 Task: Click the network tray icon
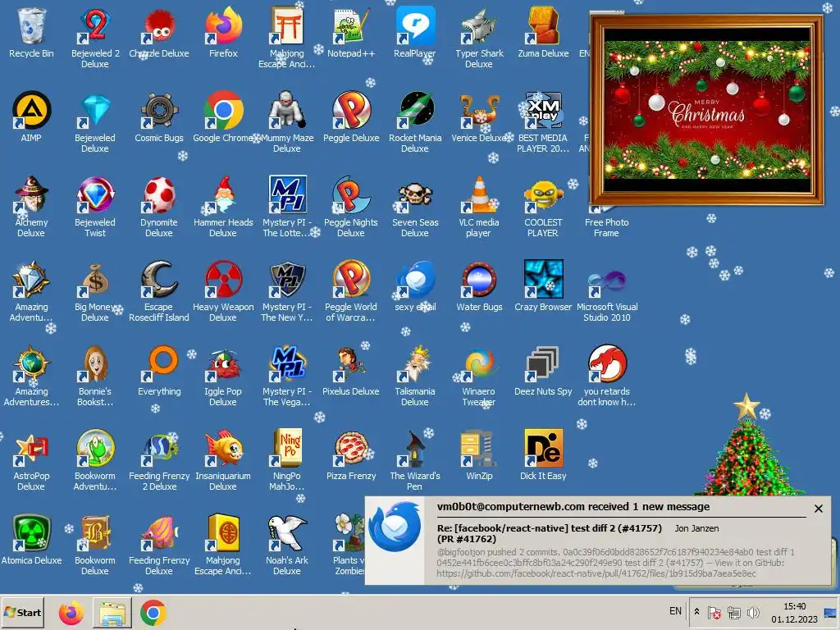pyautogui.click(x=734, y=612)
